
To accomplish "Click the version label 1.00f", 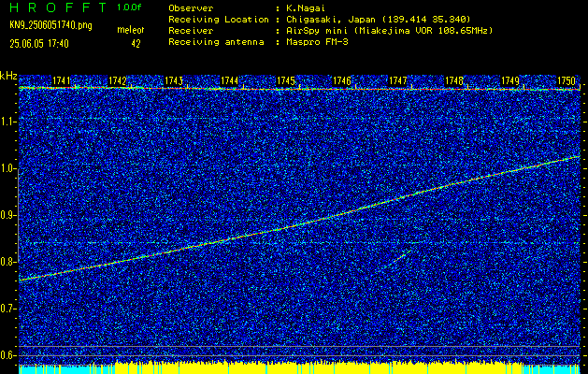I will tap(129, 7).
